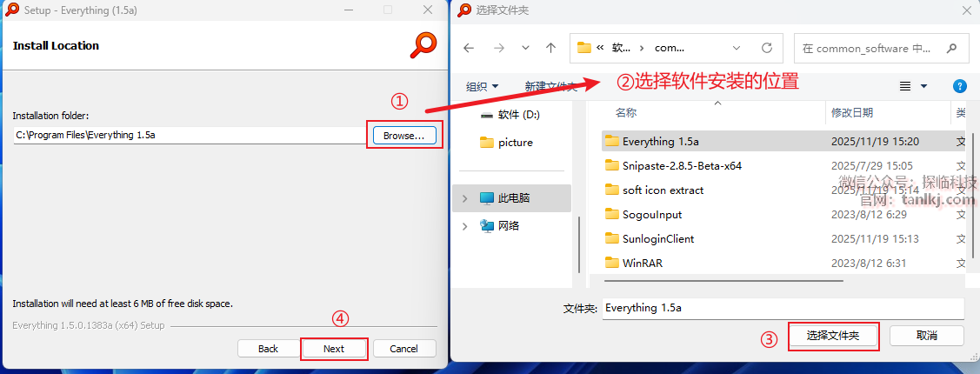This screenshot has height=374, width=980.
Task: Click the WinRAR folder icon
Action: (612, 263)
